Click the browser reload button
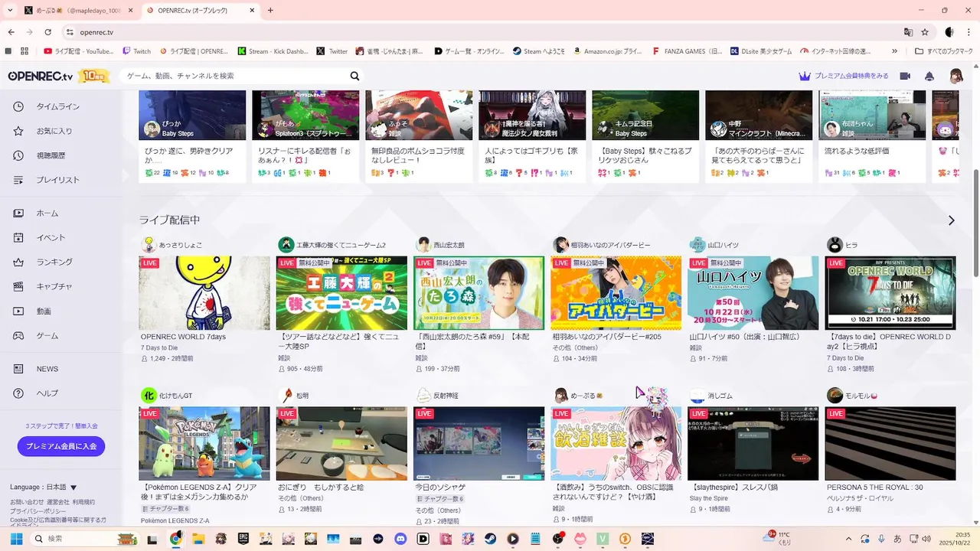This screenshot has width=980, height=551. (x=48, y=32)
